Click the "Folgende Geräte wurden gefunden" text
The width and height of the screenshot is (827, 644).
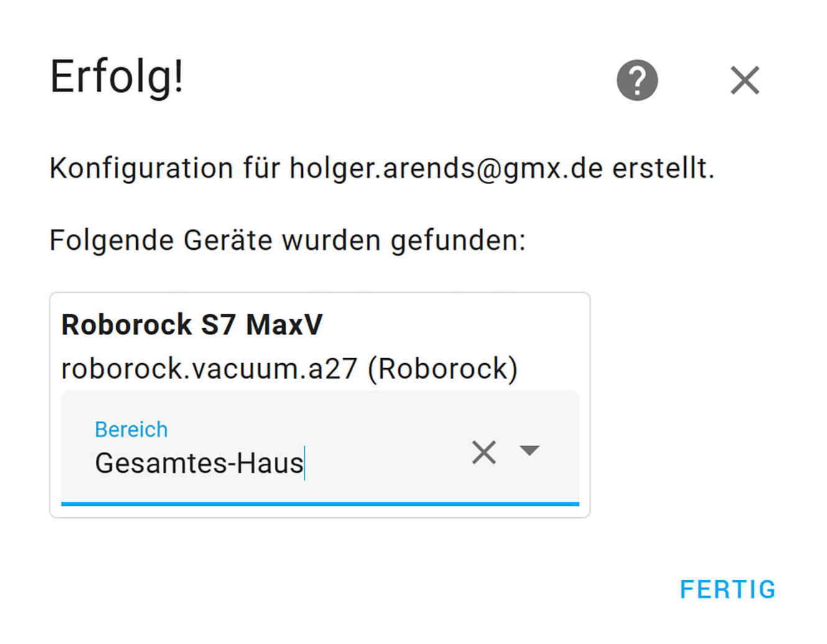coord(287,241)
